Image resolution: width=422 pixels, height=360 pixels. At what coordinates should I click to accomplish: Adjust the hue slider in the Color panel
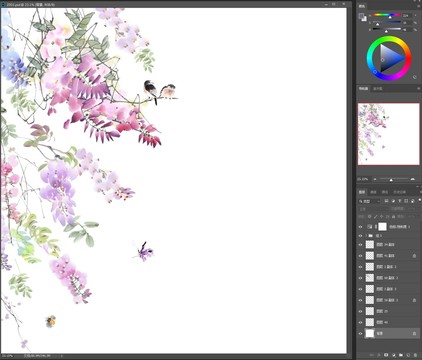tap(386, 15)
